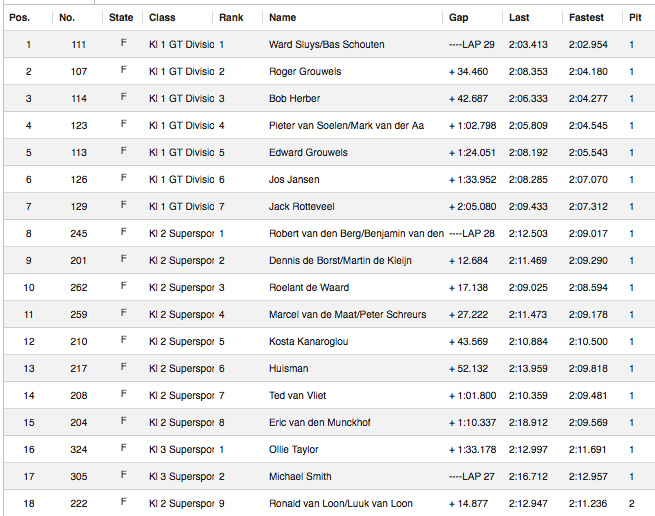Sort by the No. column header
The width and height of the screenshot is (655, 516).
[67, 17]
